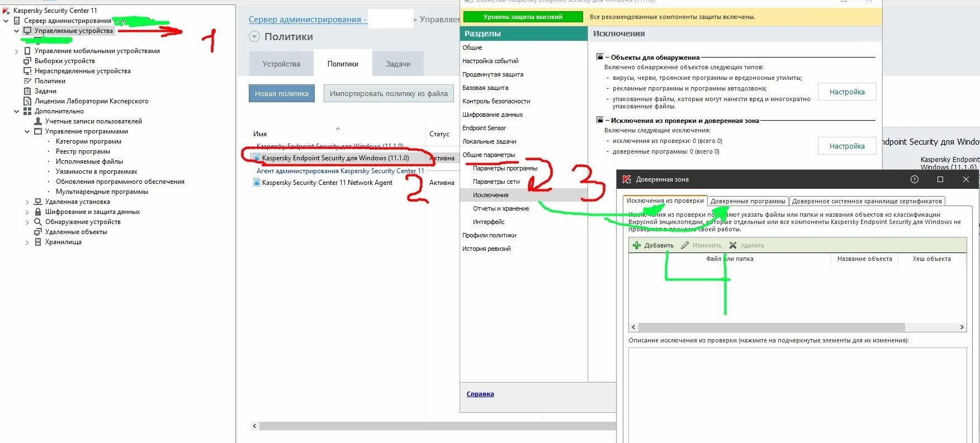This screenshot has width=980, height=443.
Task: Click the horizontal scrollbar in exclusions list
Action: pyautogui.click(x=771, y=327)
